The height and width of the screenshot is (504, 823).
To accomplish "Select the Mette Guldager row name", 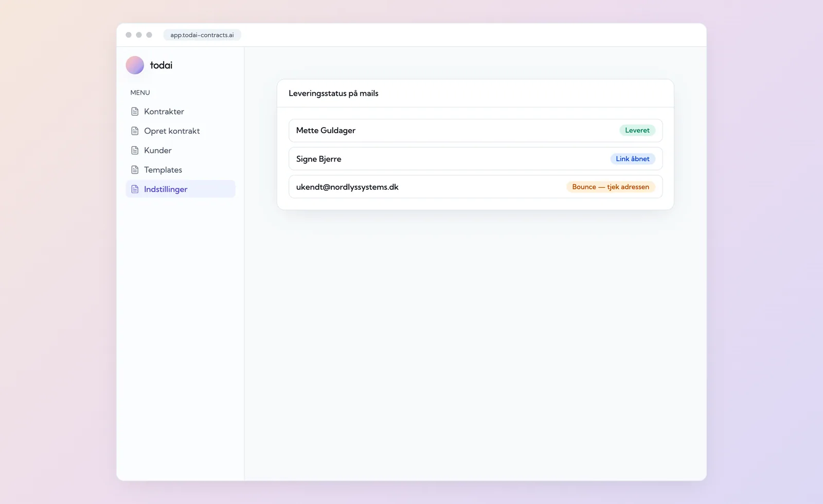I will (x=326, y=131).
